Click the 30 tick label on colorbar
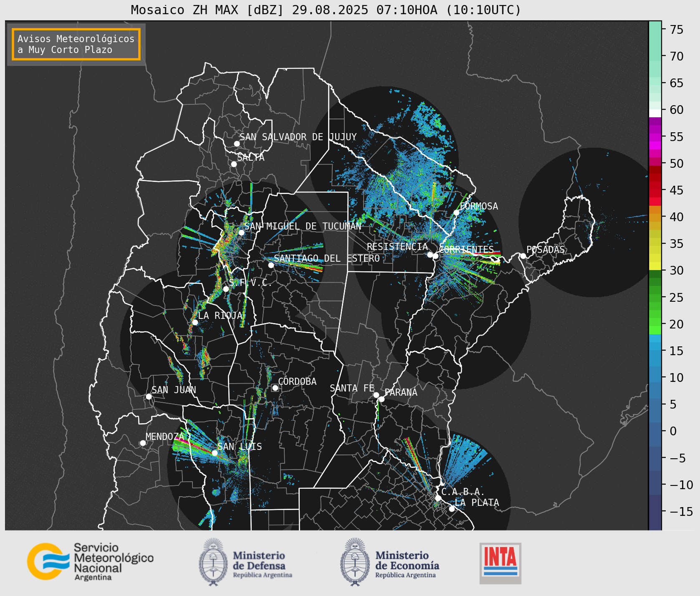 677,270
